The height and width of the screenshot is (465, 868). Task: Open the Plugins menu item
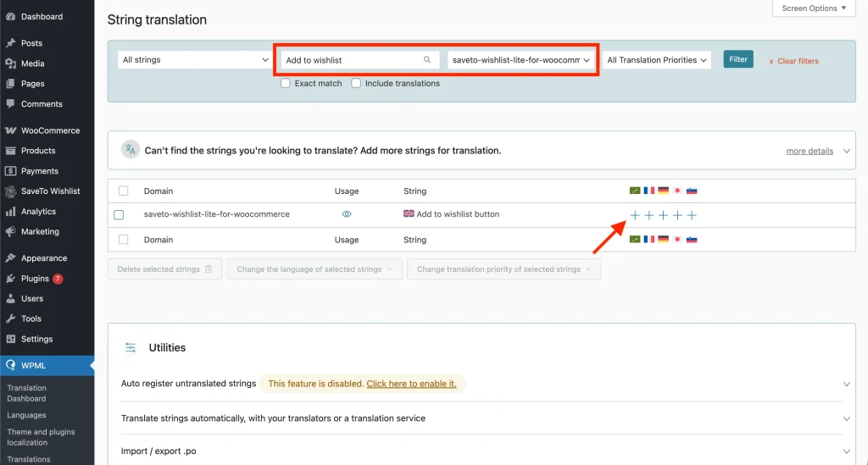[47, 279]
